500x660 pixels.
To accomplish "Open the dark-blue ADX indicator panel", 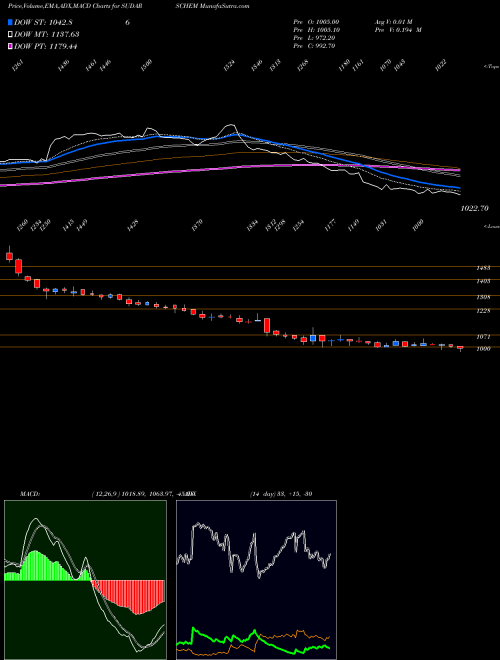I will 256,580.
